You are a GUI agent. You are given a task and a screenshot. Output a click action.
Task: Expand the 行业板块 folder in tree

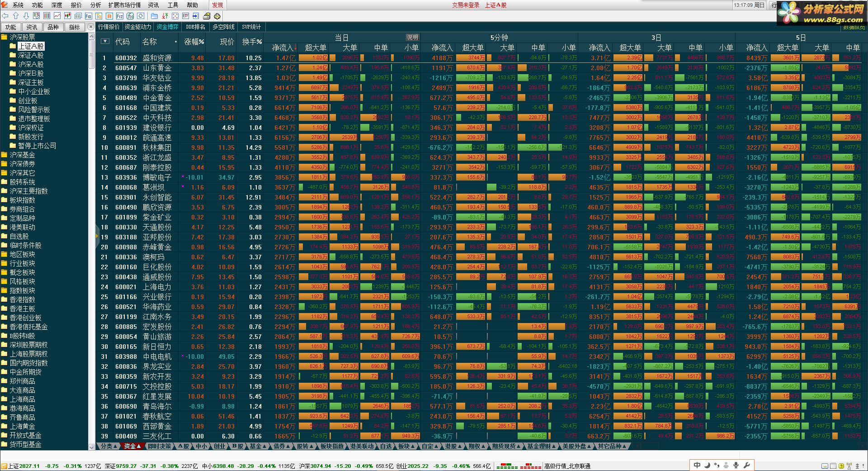pyautogui.click(x=22, y=263)
